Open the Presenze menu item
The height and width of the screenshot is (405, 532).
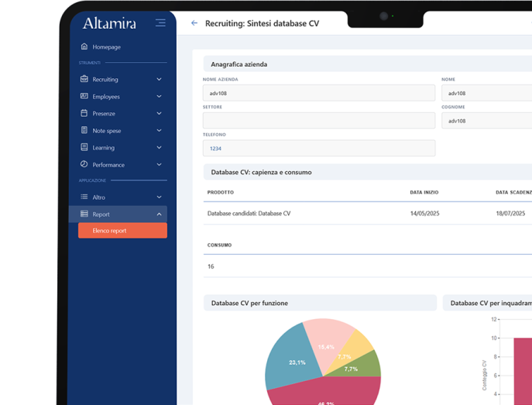coord(104,114)
